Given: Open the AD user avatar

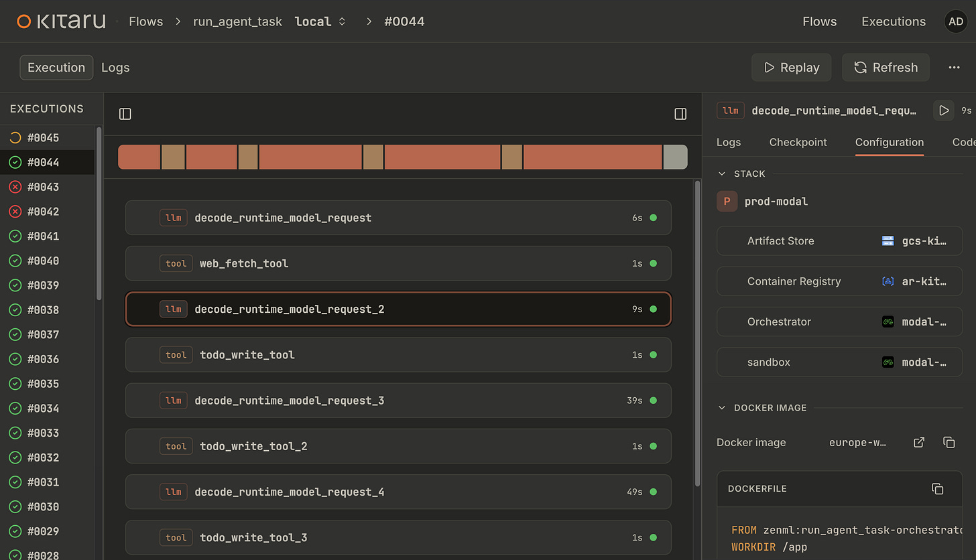Looking at the screenshot, I should (x=957, y=21).
